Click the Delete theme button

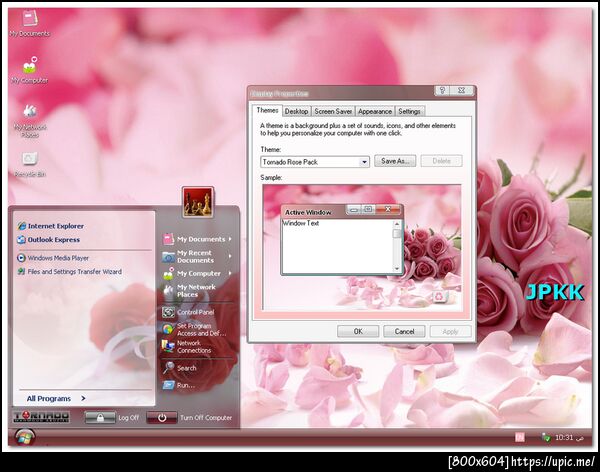[441, 161]
